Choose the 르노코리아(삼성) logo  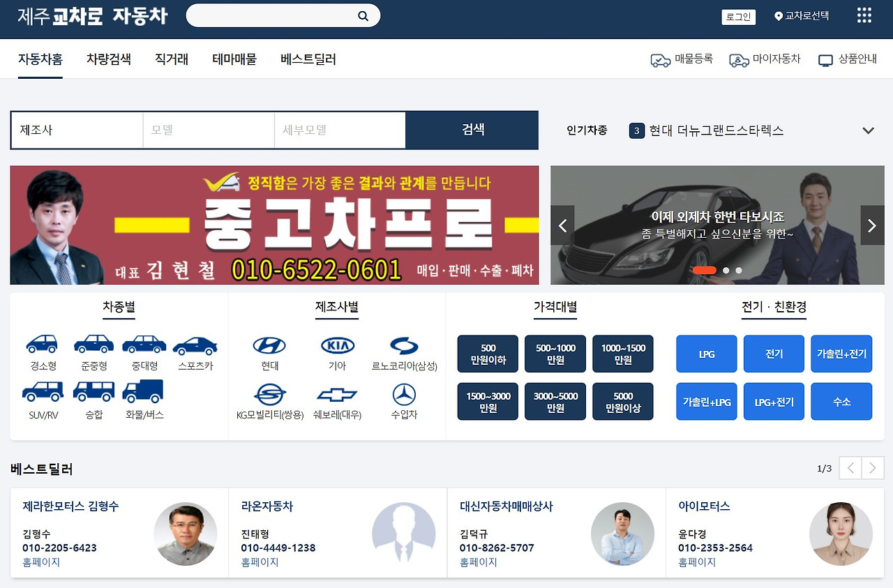404,345
